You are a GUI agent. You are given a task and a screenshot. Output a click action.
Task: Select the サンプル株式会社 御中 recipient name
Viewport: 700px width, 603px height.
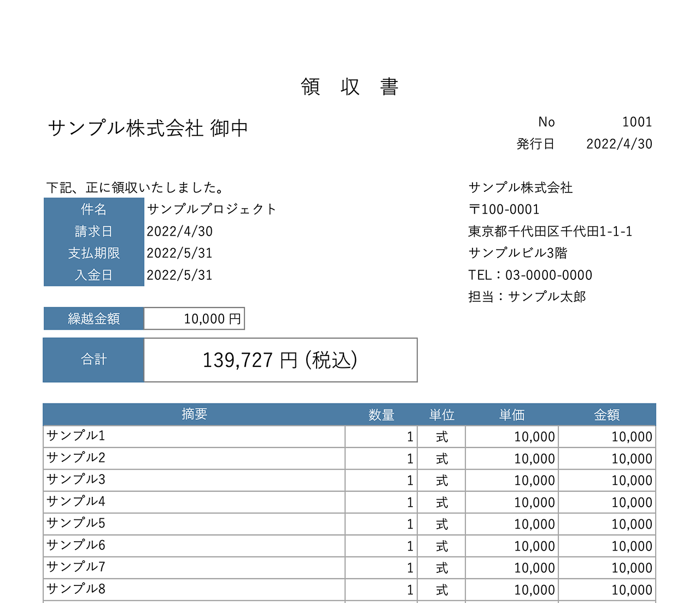coord(148,127)
